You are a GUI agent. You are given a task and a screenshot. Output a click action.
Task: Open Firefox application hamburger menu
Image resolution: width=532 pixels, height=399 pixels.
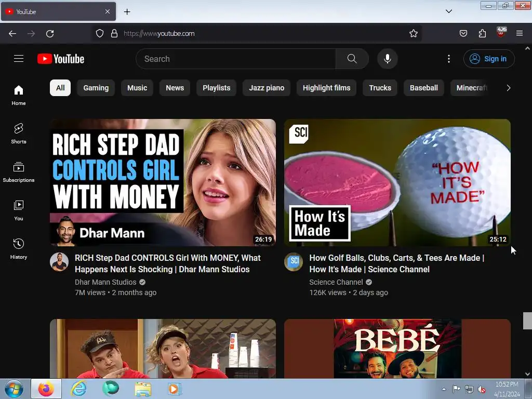click(519, 34)
